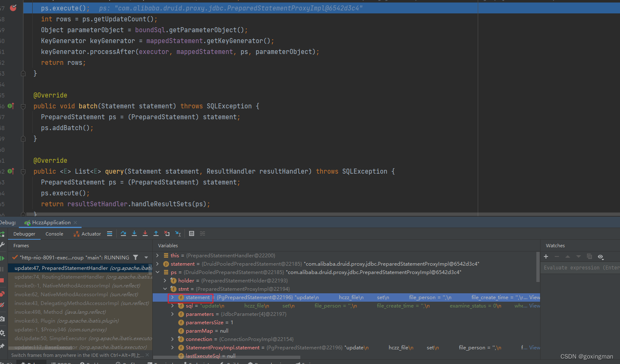The width and height of the screenshot is (620, 364).
Task: Click View link on the StatementProxyImpl.statement row
Action: (x=534, y=348)
